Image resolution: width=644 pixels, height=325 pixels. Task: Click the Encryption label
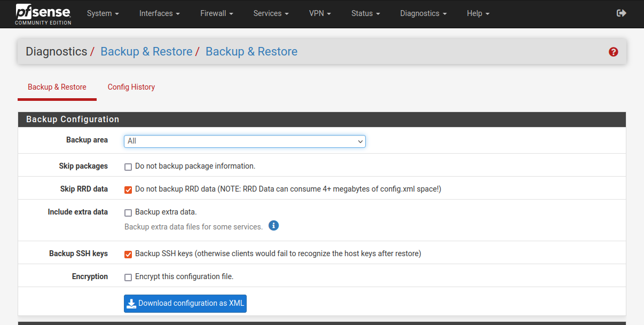point(90,276)
